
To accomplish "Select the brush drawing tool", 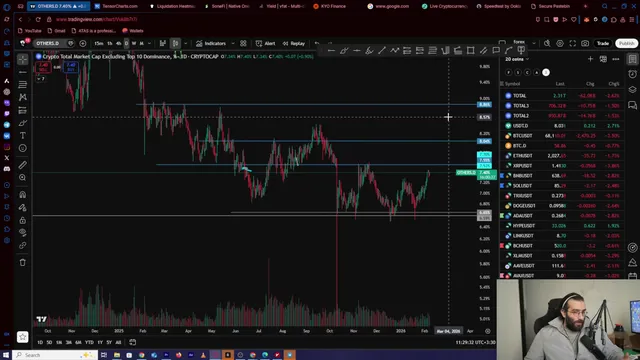I will pyautogui.click(x=23, y=123).
